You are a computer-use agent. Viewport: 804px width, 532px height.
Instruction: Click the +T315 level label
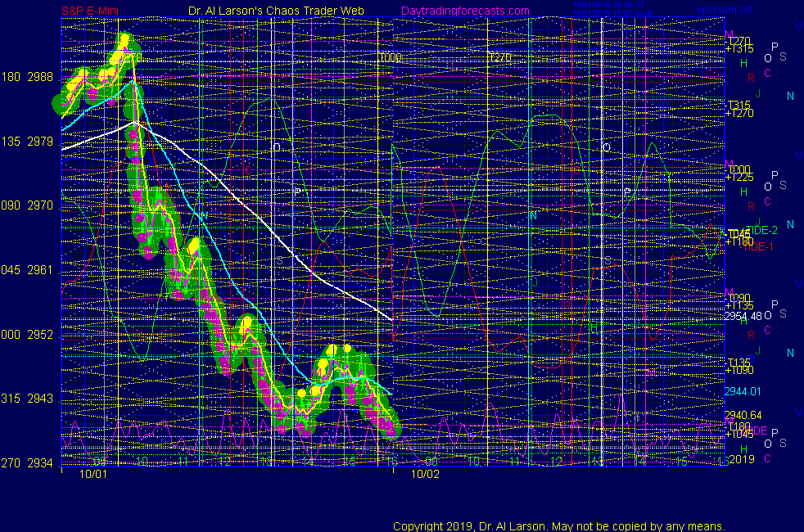tap(739, 49)
